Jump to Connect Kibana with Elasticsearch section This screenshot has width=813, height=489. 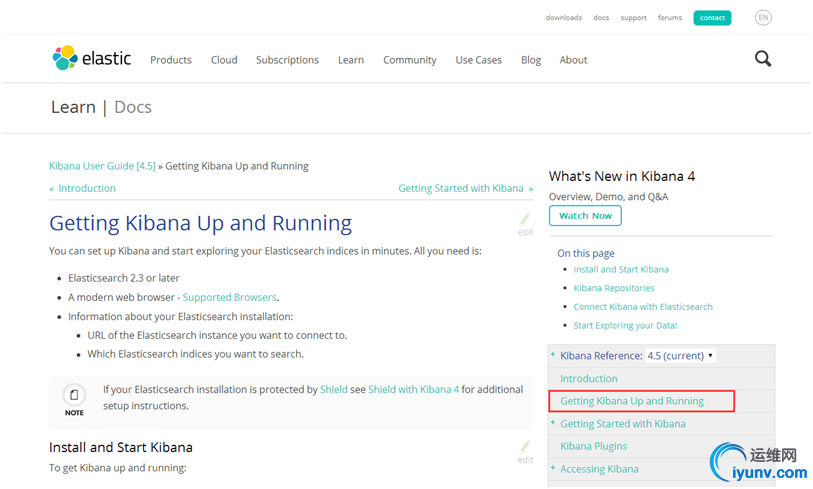[643, 307]
